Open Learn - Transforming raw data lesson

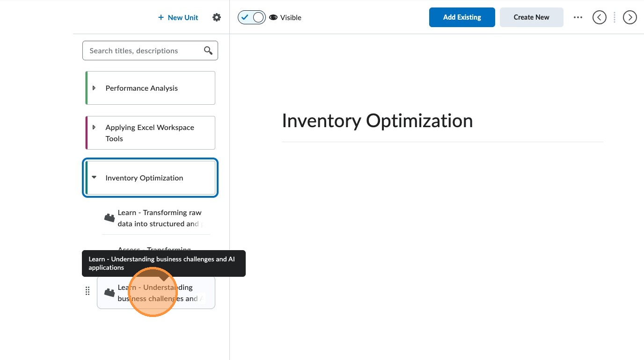click(159, 218)
